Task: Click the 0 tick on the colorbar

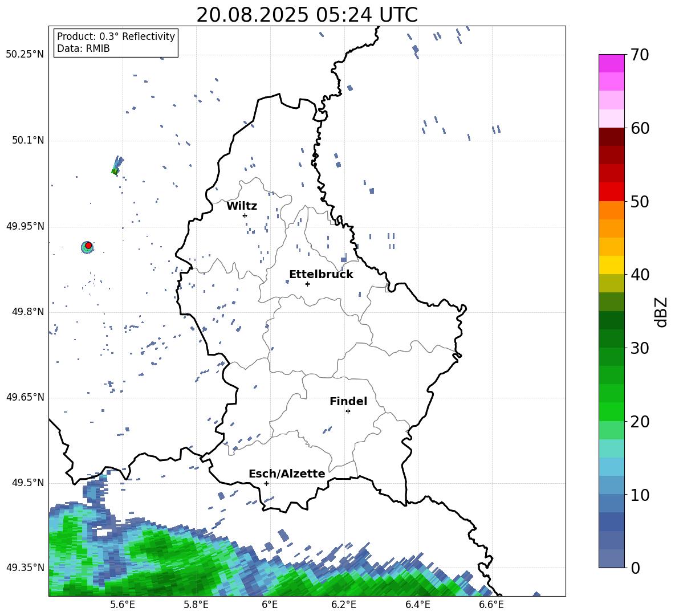Action: (636, 568)
